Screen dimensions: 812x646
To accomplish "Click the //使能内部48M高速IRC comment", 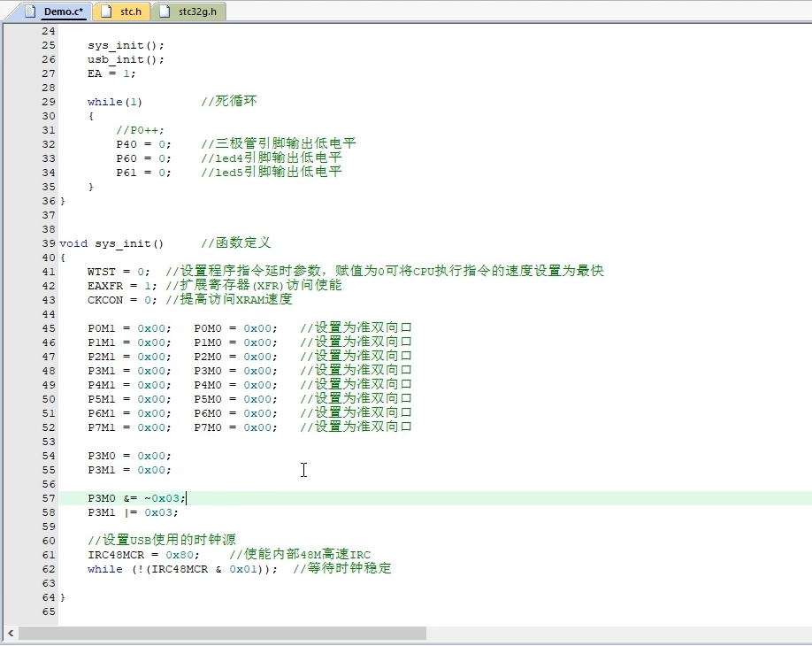I will (x=300, y=554).
